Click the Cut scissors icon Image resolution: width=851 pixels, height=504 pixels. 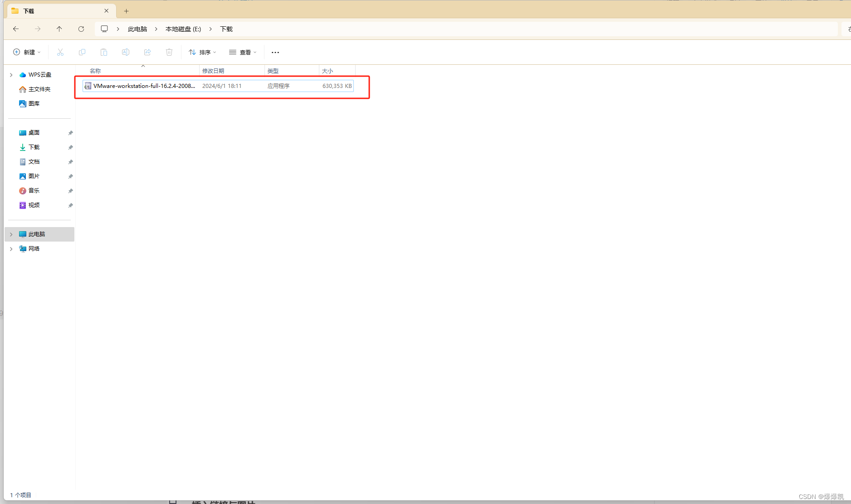(60, 52)
